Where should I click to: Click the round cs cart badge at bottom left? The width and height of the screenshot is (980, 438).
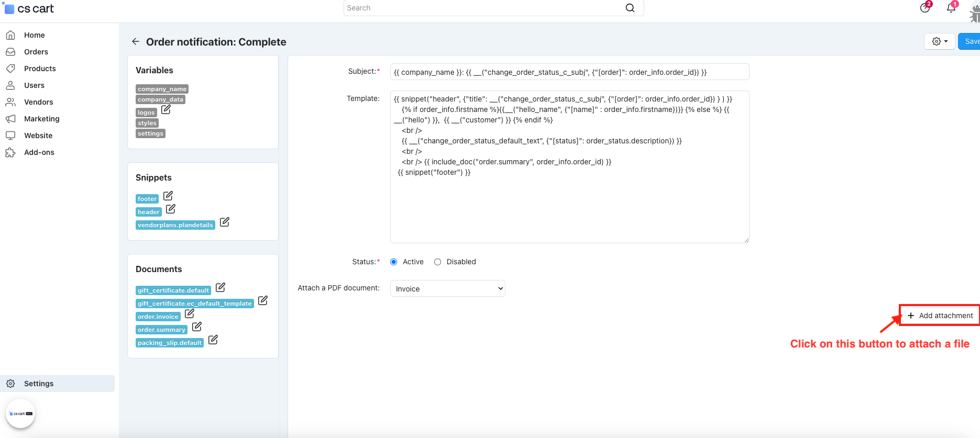click(20, 413)
